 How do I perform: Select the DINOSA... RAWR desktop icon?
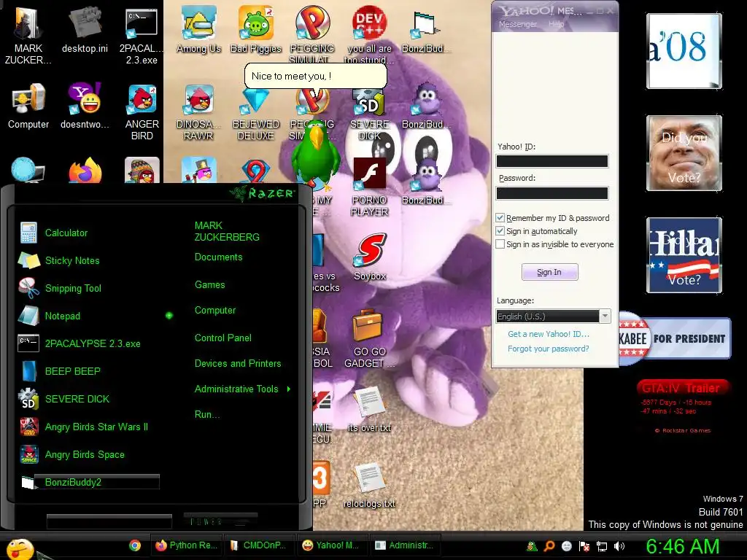[198, 112]
